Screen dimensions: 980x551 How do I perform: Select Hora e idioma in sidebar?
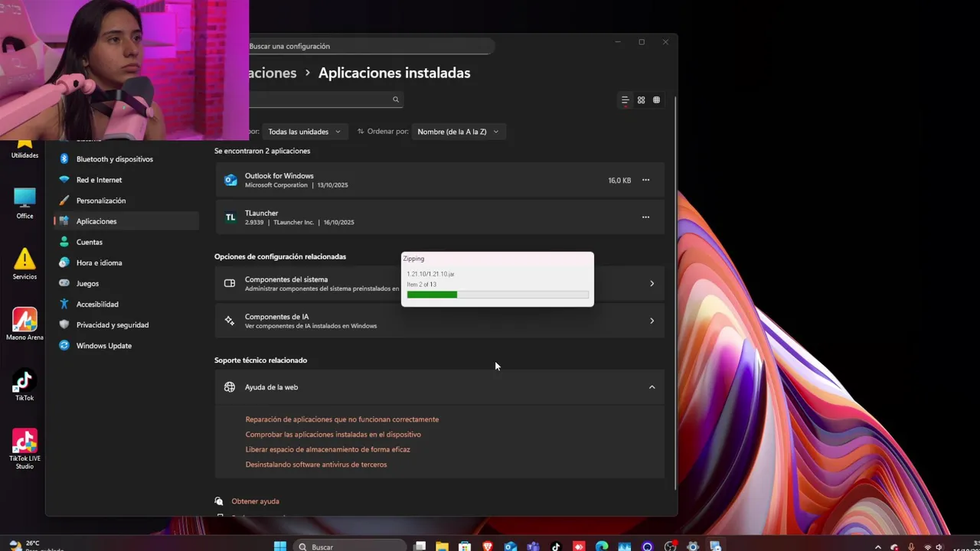(x=126, y=262)
